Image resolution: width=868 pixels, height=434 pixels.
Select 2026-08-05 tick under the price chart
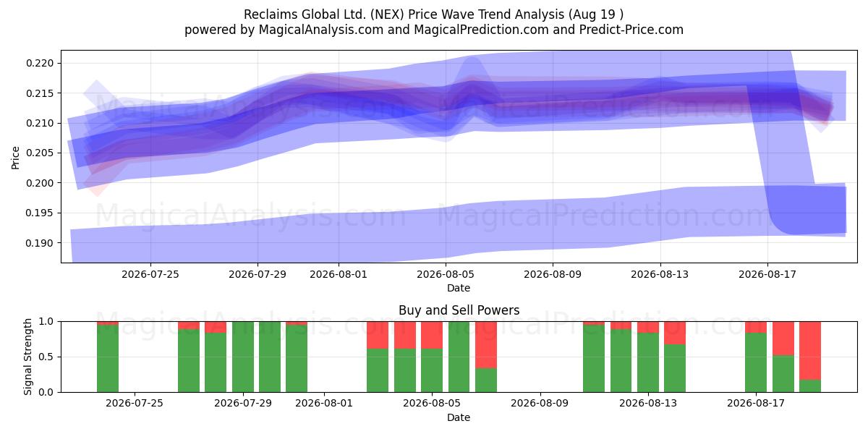click(446, 274)
